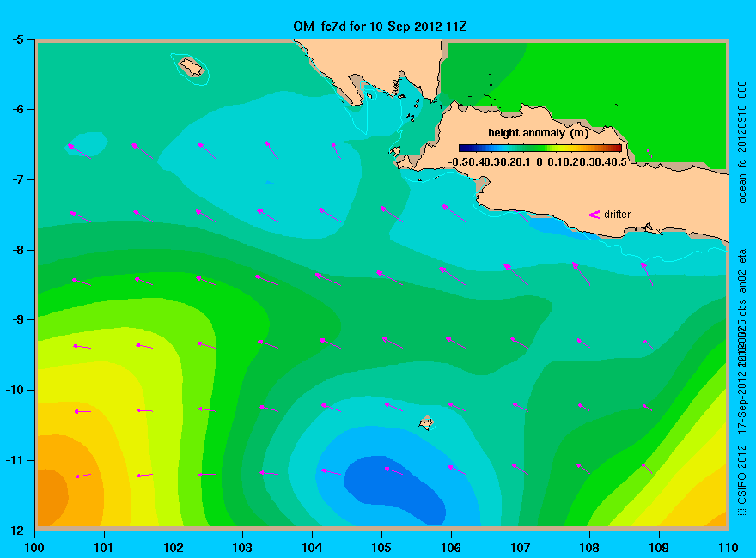Click the '101' longitude axis label
This screenshot has width=756, height=558.
(x=104, y=548)
